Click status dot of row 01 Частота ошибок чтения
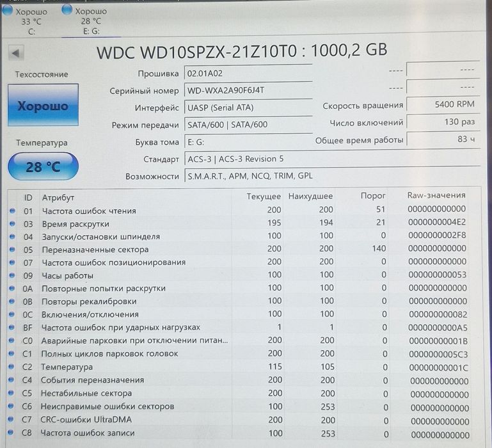The width and height of the screenshot is (492, 448). (x=13, y=211)
